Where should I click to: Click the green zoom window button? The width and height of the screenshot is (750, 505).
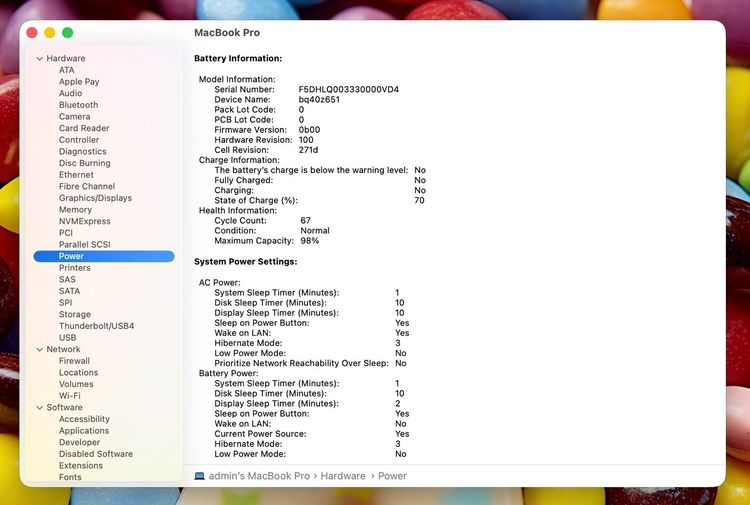pyautogui.click(x=67, y=33)
